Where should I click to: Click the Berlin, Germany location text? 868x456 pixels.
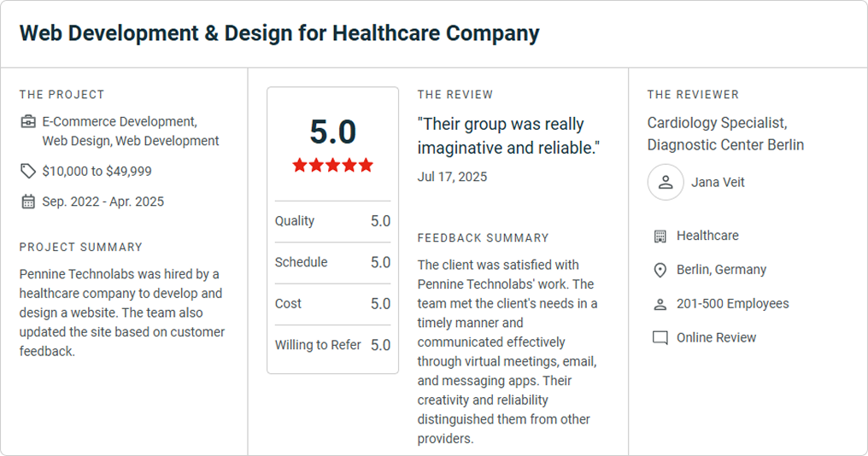click(x=721, y=270)
